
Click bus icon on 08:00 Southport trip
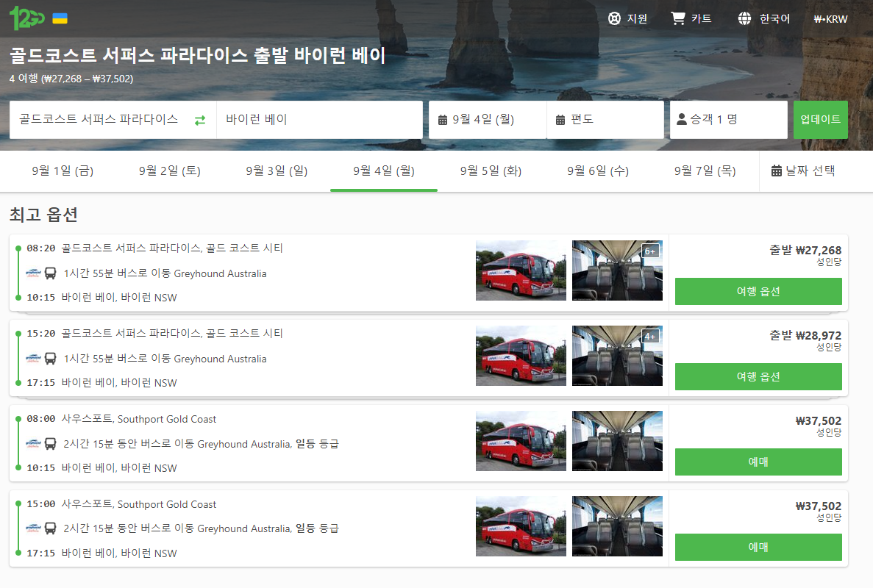pos(50,443)
